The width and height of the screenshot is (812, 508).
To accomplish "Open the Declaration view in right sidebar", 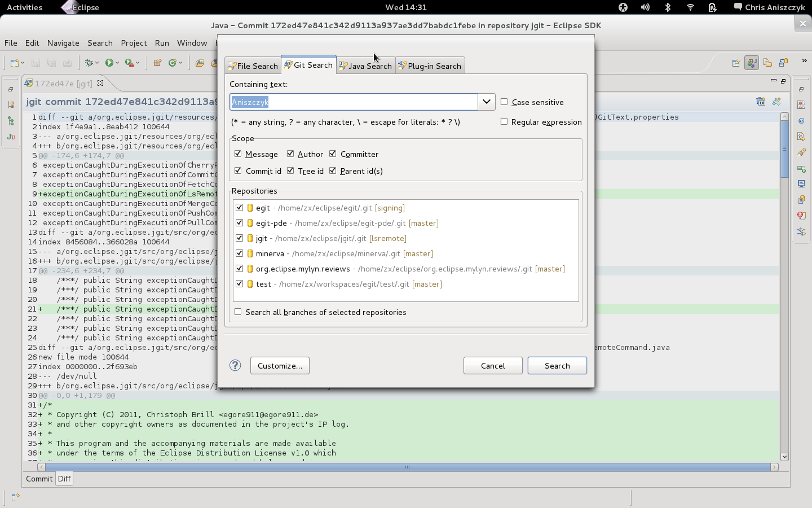I will tap(801, 137).
